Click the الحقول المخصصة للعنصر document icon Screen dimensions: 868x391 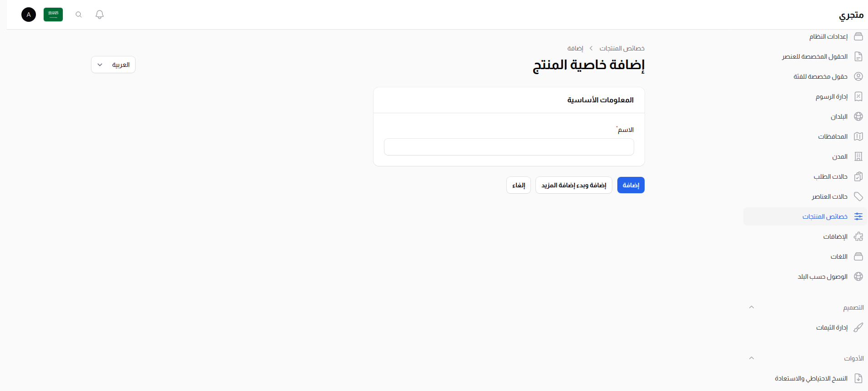[x=858, y=56]
